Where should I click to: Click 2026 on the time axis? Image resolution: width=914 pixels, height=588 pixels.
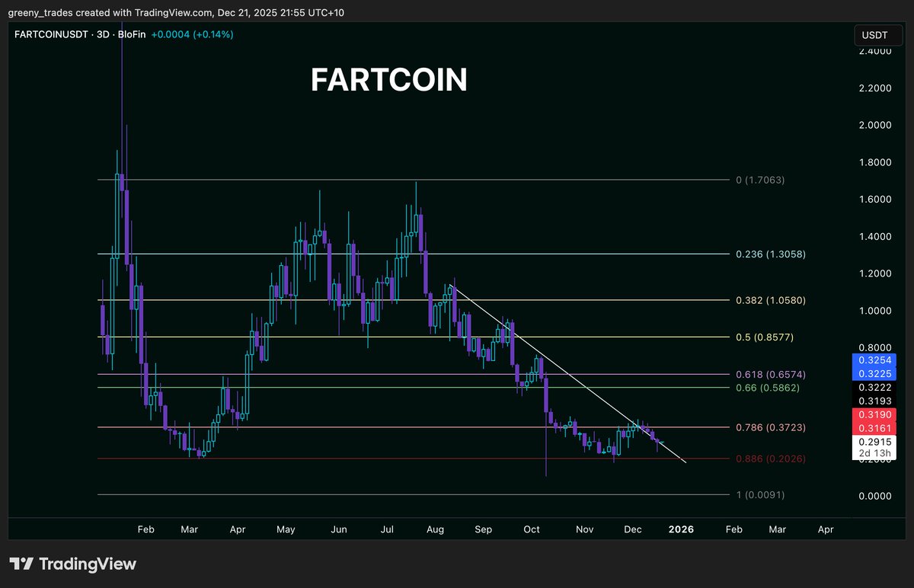point(681,529)
